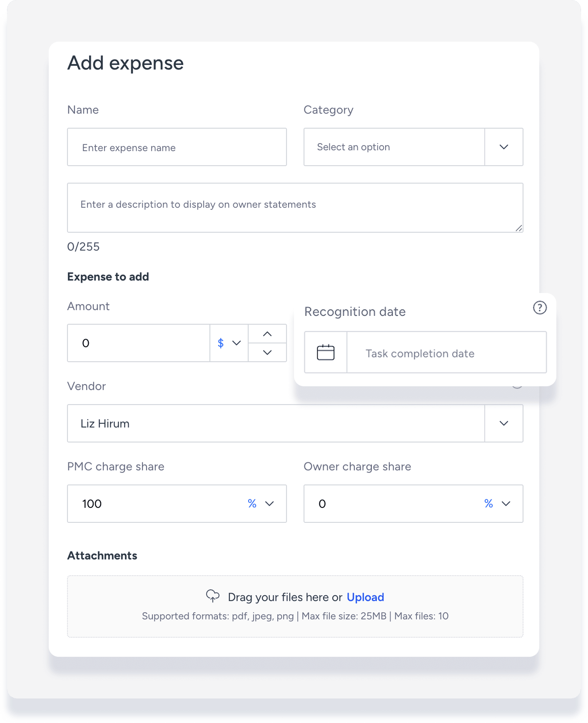This screenshot has height=723, width=588.
Task: Click the Owner charge share value field
Action: 391,504
